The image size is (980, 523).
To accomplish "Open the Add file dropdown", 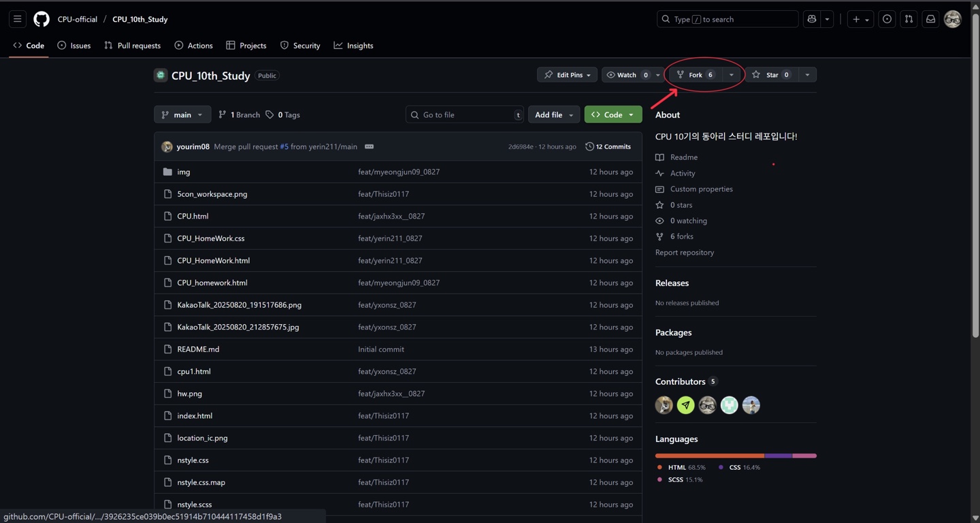I will tap(554, 114).
